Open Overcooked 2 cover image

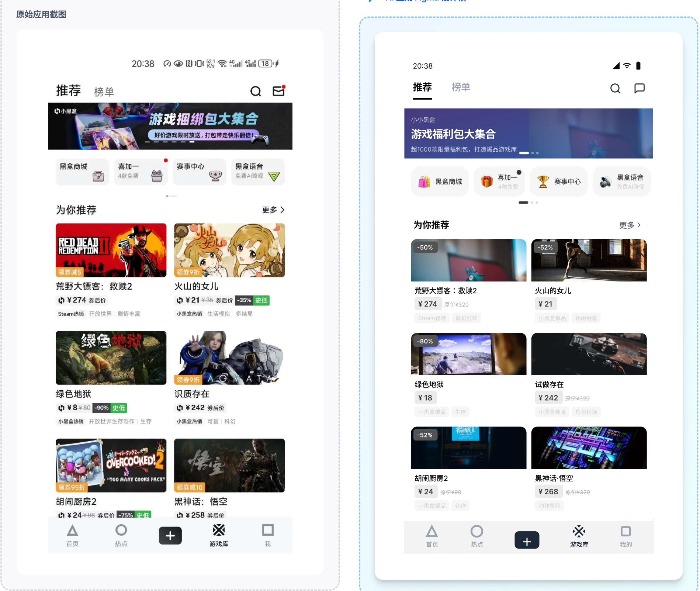(111, 466)
